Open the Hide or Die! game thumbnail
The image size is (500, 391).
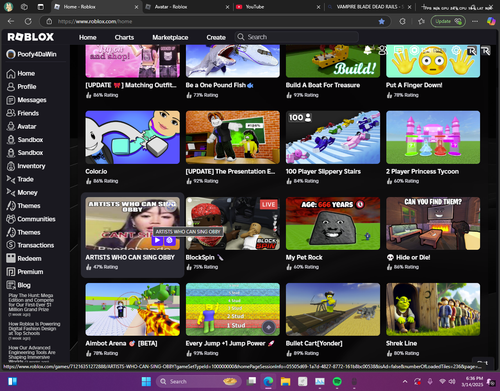tap(433, 223)
